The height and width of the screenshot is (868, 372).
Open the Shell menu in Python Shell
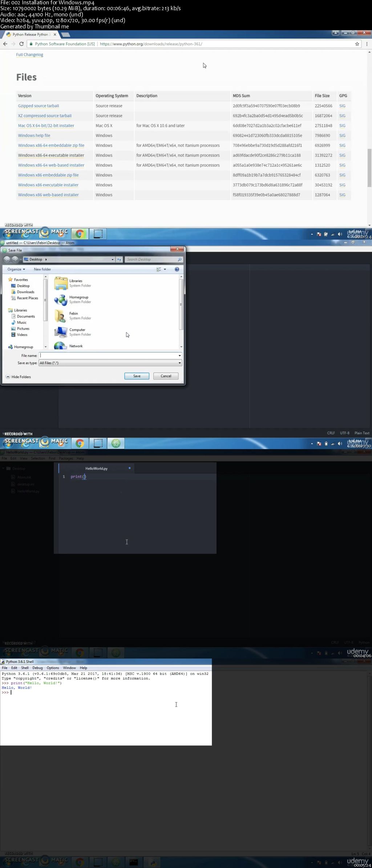click(x=25, y=668)
